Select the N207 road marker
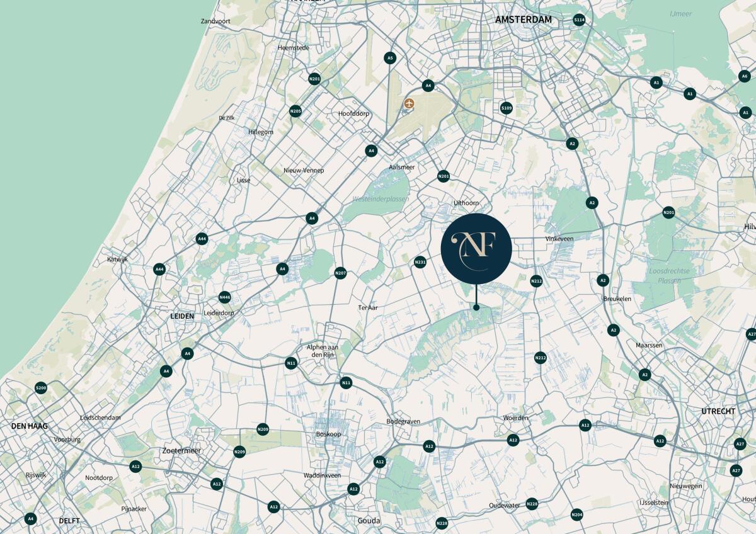Screen dimensions: 756x534 click(x=340, y=273)
